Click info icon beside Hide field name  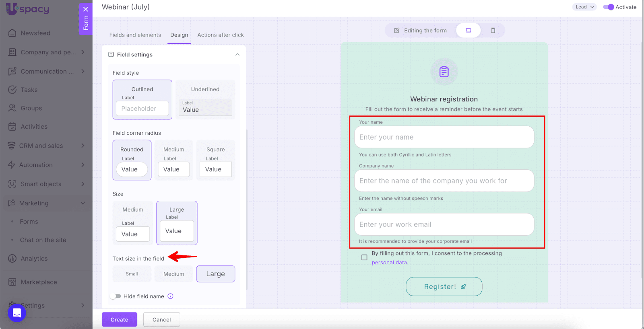(x=170, y=296)
